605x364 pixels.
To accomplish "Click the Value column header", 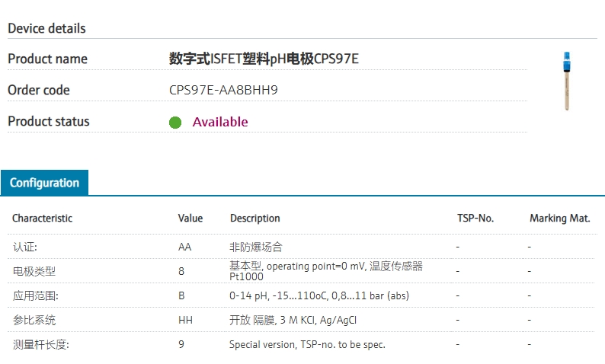I will (x=190, y=218).
